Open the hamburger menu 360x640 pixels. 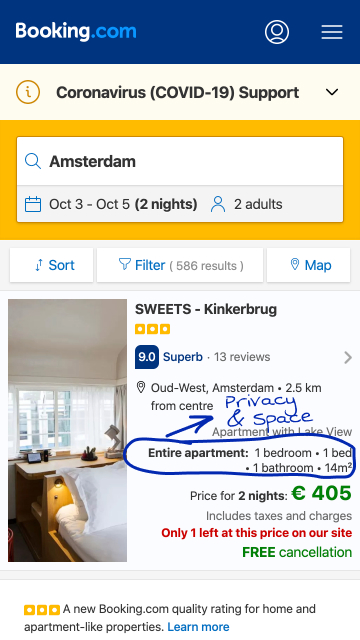tap(332, 32)
